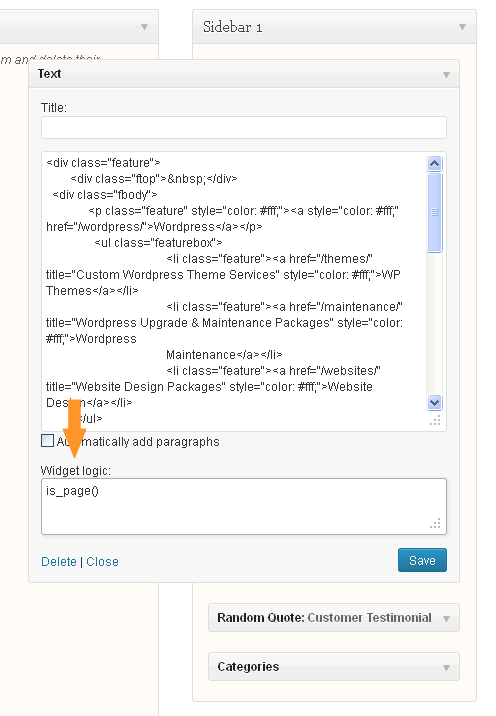Click inside the HTML content textarea
The width and height of the screenshot is (496, 716).
(x=235, y=291)
